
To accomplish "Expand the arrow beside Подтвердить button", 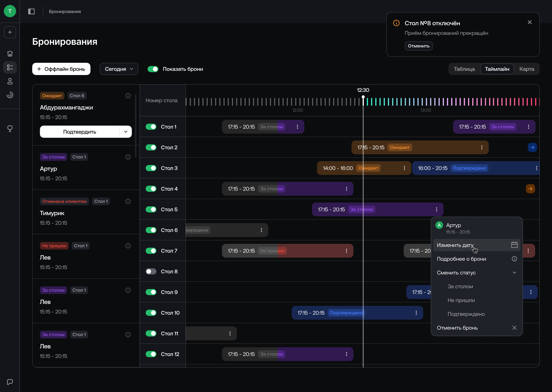I will (x=126, y=132).
